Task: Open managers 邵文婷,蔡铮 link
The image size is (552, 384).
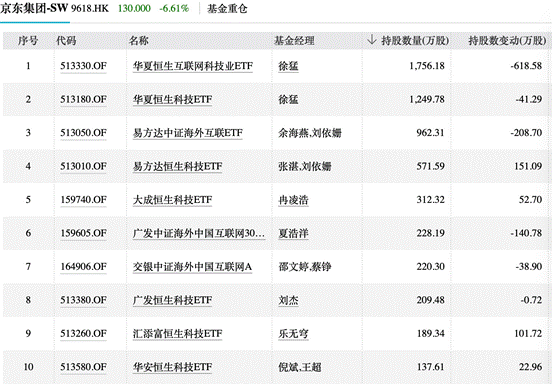Action: [305, 267]
